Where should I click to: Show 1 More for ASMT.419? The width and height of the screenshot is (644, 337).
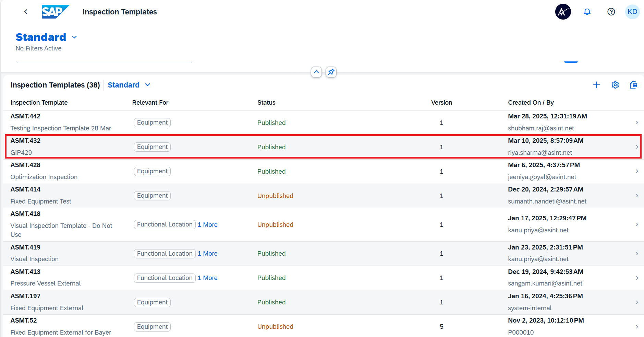pos(207,254)
